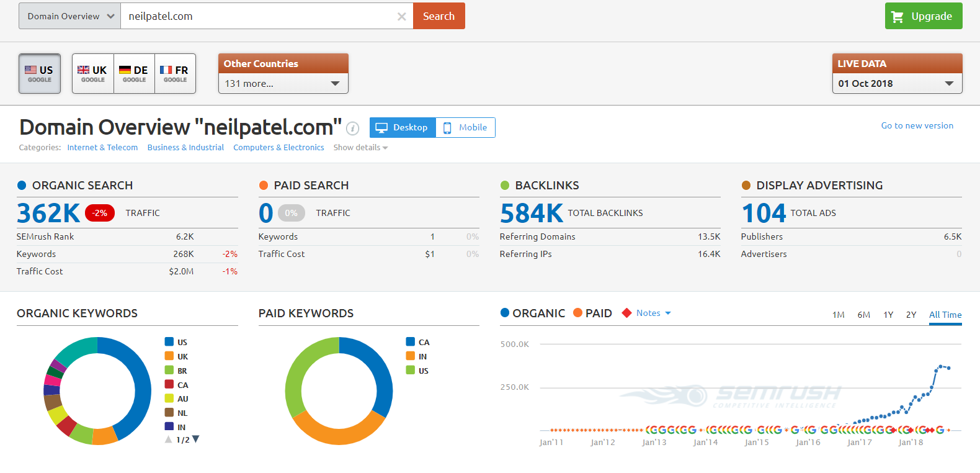Viewport: 980px width, 473px height.
Task: Click the US green swatch in Paid Keywords legend
Action: coord(410,370)
